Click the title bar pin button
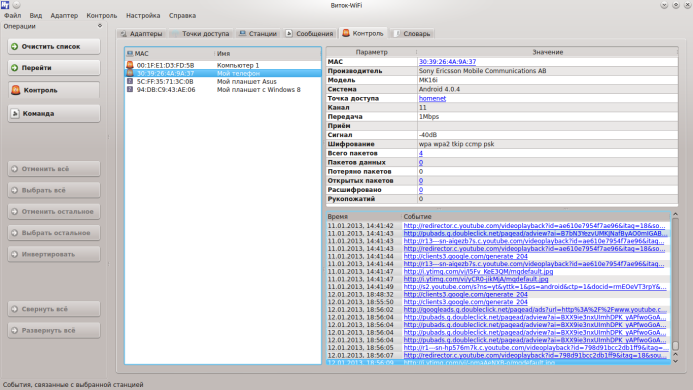The width and height of the screenshot is (693, 390). pos(16,5)
